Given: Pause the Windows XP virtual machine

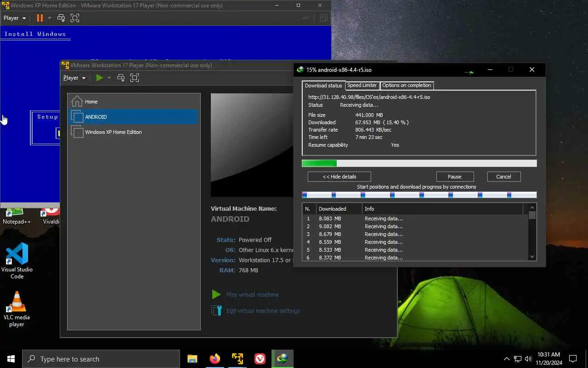Looking at the screenshot, I should click(40, 18).
